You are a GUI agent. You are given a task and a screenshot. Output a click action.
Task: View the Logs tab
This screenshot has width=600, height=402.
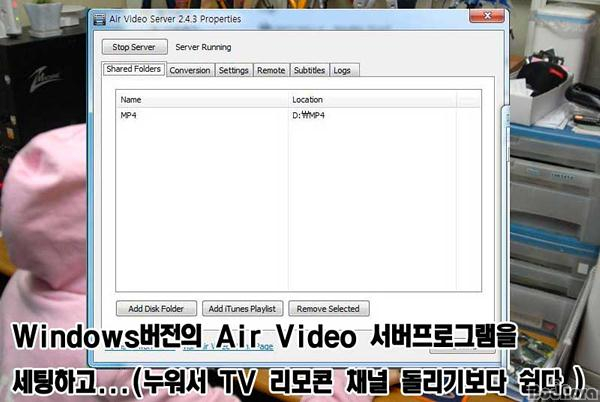342,71
